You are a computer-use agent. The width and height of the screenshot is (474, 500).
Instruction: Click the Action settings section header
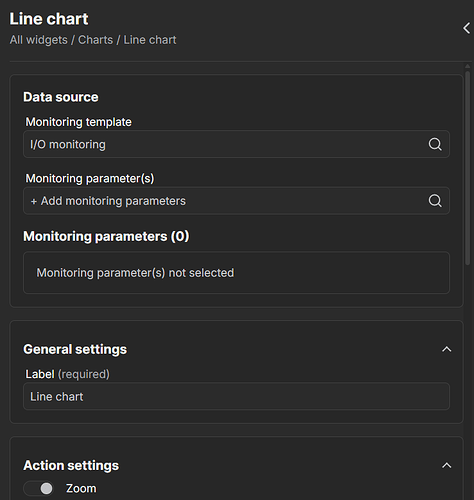point(71,465)
